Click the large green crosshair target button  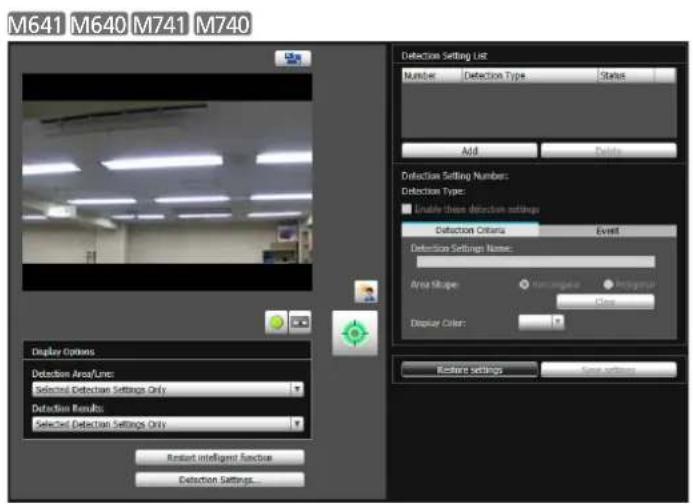(355, 333)
